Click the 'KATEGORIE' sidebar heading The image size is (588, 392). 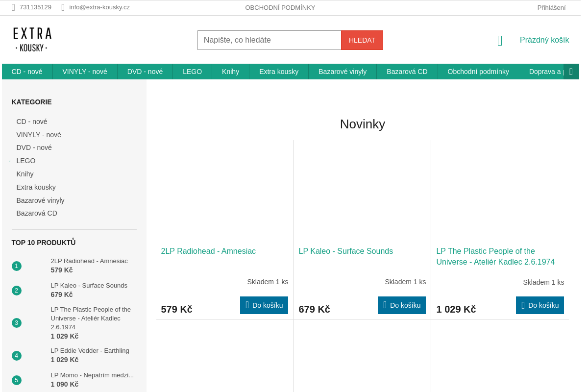pos(32,102)
